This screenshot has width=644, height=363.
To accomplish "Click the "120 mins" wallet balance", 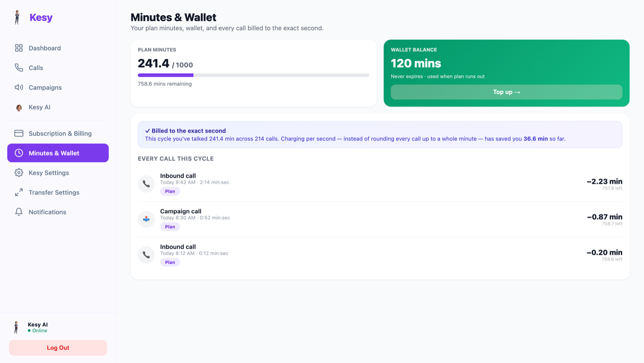I will click(416, 63).
